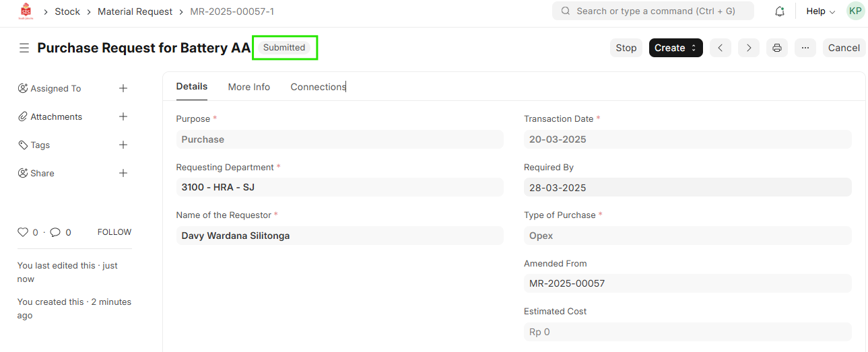
Task: Open the KP user avatar menu
Action: [855, 11]
